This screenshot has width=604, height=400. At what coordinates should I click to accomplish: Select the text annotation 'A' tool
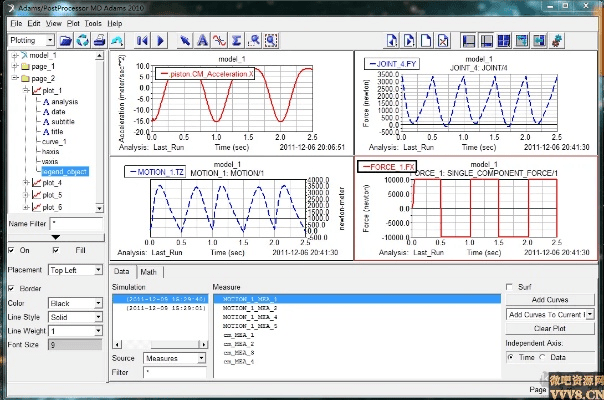[x=202, y=40]
